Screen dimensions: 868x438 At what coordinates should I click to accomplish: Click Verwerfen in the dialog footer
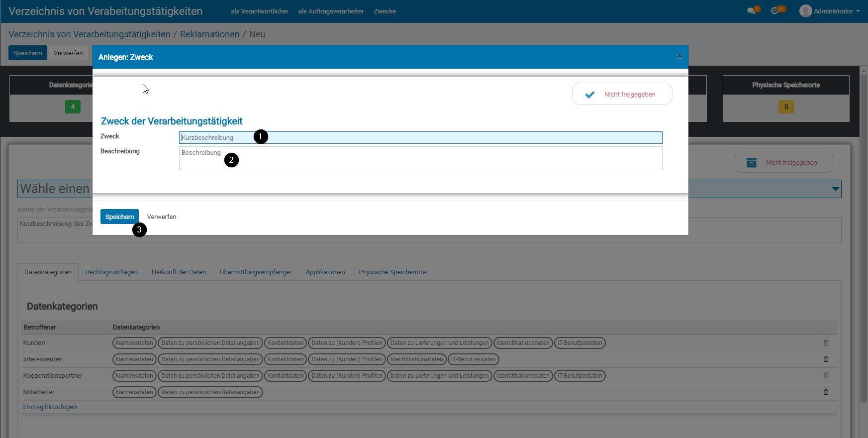(162, 217)
